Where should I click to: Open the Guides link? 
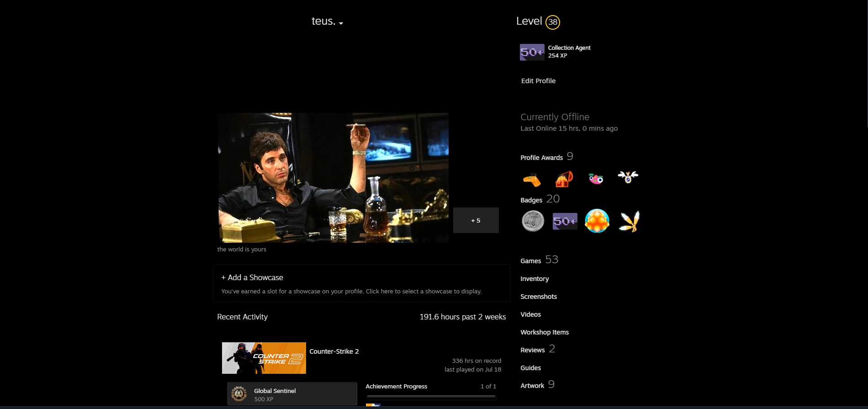[530, 368]
